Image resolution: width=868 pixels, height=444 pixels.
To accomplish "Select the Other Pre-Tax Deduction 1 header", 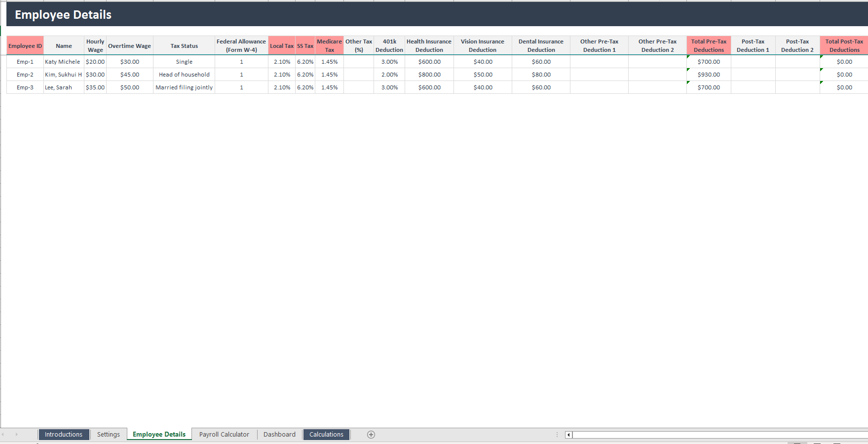I will point(599,45).
